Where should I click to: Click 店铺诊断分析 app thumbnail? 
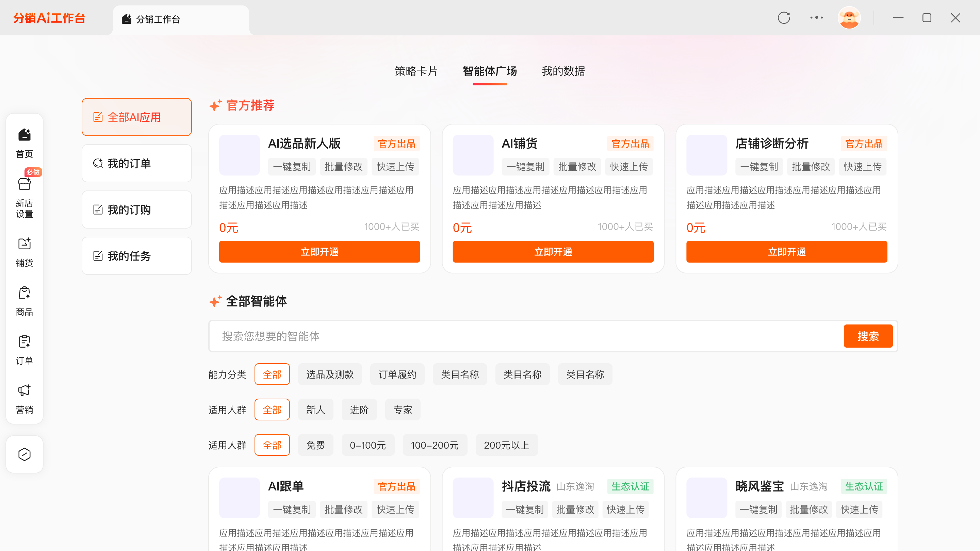pyautogui.click(x=706, y=155)
